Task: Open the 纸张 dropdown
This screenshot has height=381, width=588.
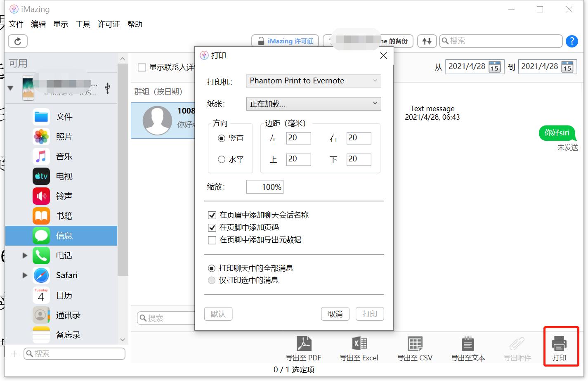Action: point(313,104)
